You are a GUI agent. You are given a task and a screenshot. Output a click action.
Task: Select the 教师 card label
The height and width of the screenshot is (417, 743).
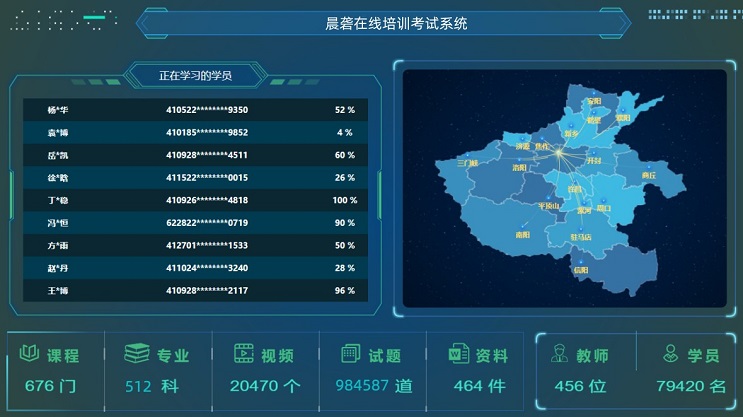(x=592, y=356)
